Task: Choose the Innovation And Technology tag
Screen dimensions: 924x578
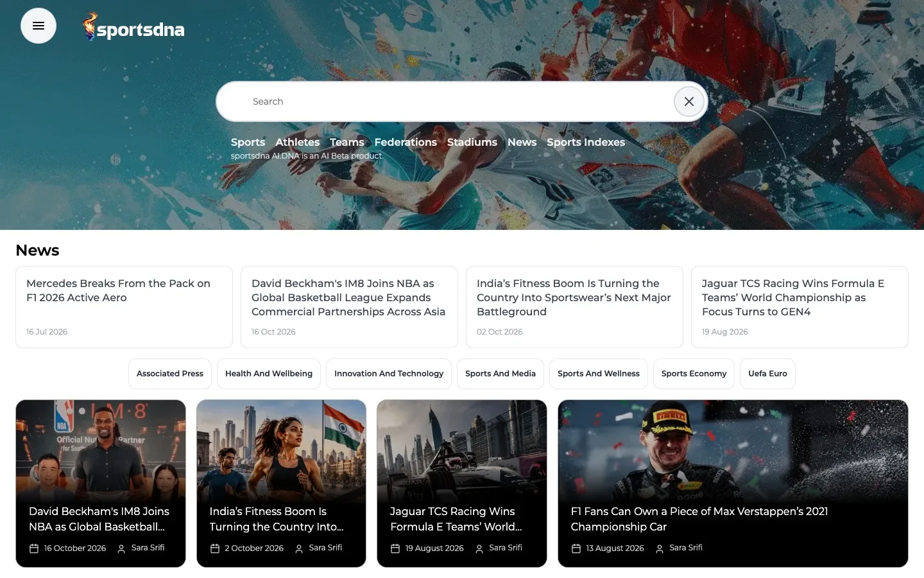Action: (x=389, y=374)
